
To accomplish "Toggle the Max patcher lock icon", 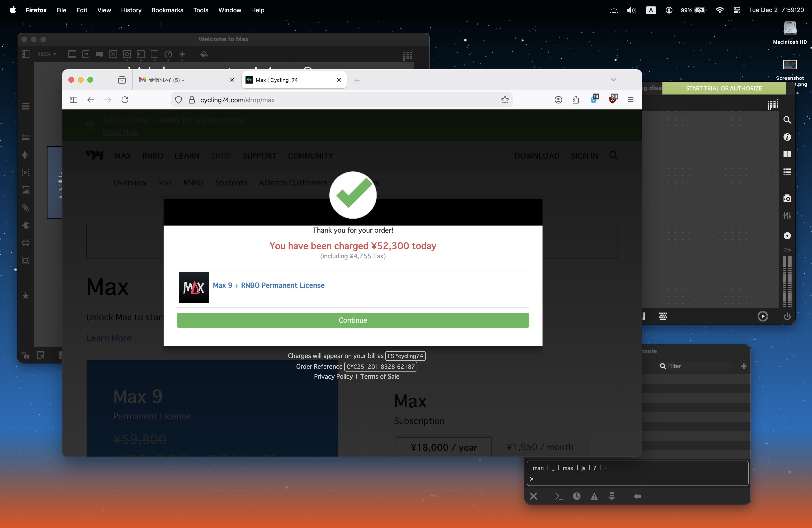I will (x=26, y=355).
